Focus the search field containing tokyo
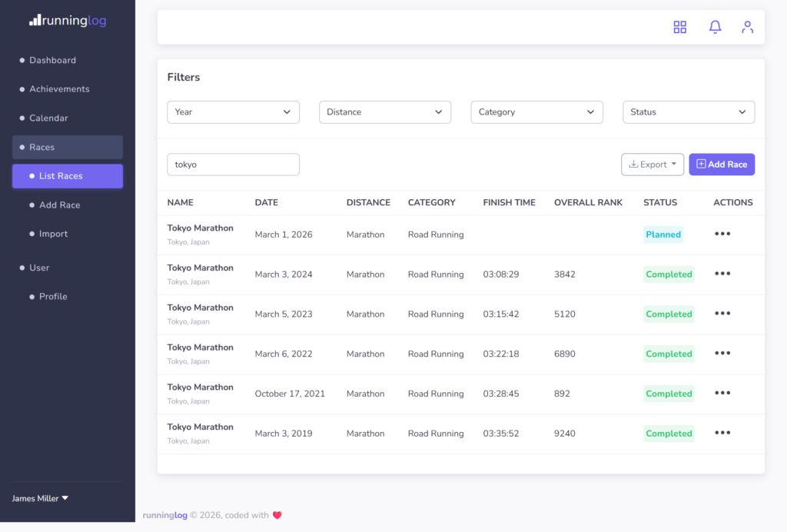787x532 pixels. click(233, 165)
